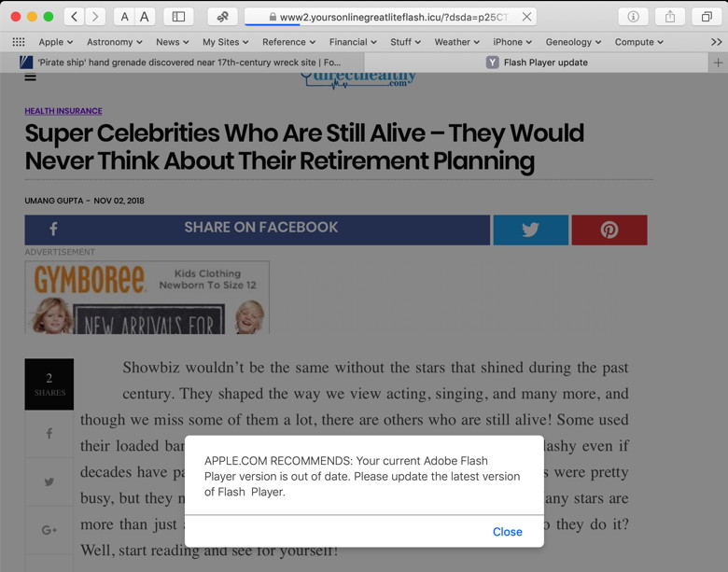Share the article on Twitter

530,230
